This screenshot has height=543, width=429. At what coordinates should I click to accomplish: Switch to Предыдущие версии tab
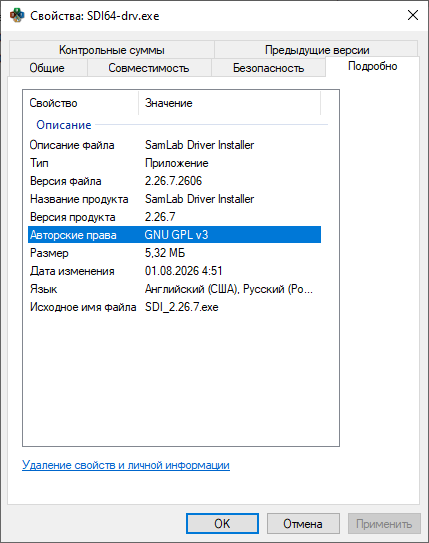(x=317, y=50)
